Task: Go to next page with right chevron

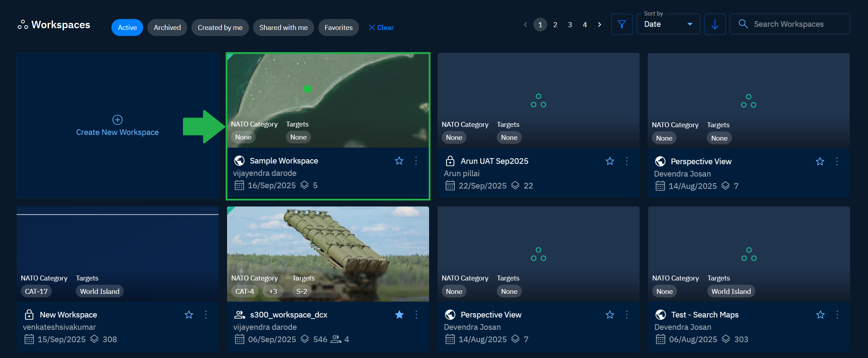Action: pos(599,25)
